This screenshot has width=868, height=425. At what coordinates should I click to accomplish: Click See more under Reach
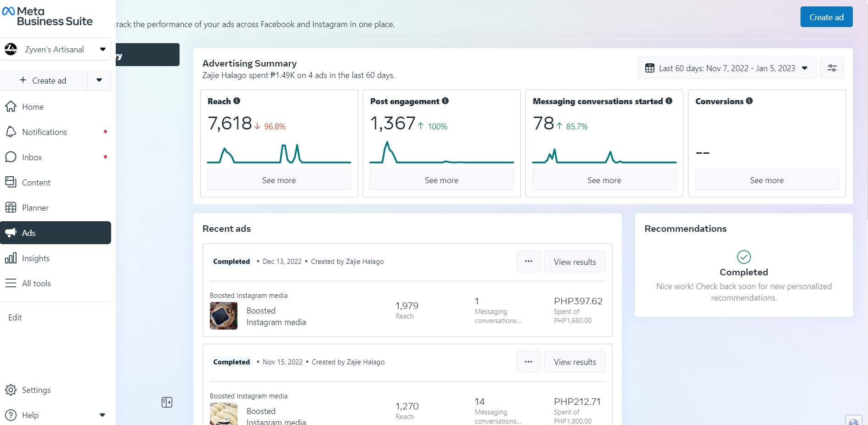point(279,180)
